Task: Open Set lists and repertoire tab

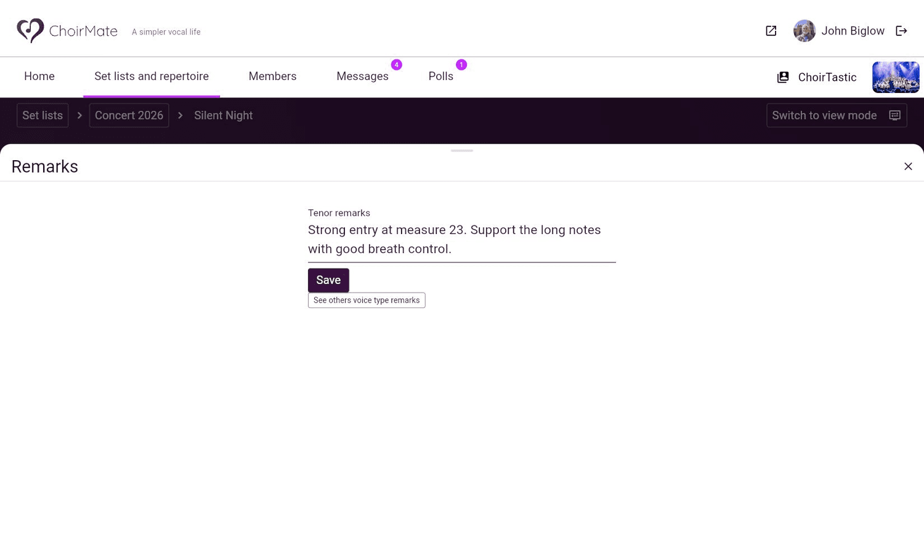Action: coord(152,76)
